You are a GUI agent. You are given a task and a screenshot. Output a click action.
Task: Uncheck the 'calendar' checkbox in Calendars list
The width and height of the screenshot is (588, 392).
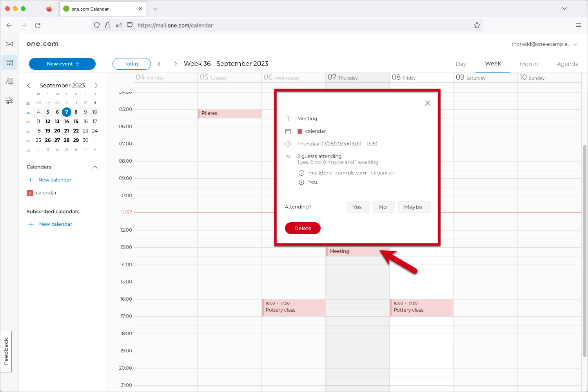(x=30, y=193)
